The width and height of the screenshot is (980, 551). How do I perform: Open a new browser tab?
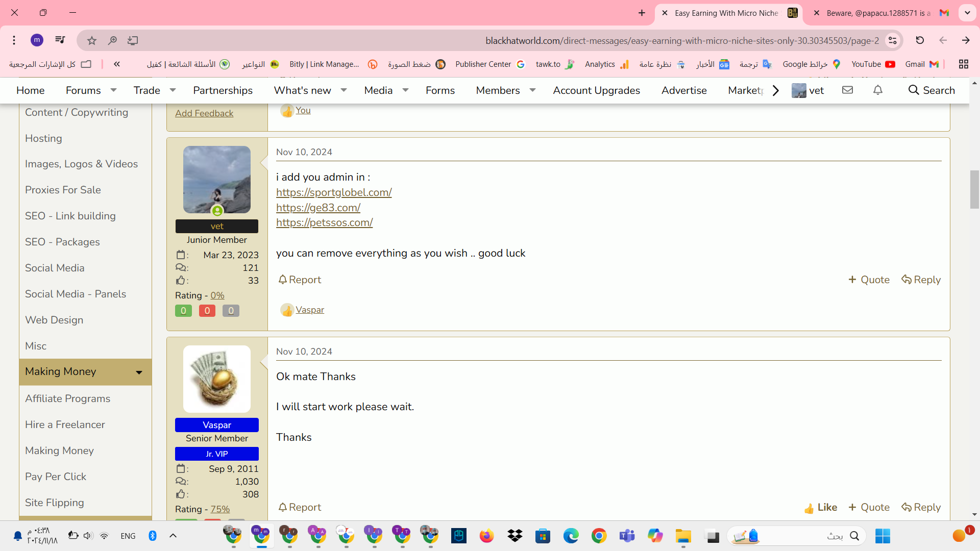tap(642, 13)
